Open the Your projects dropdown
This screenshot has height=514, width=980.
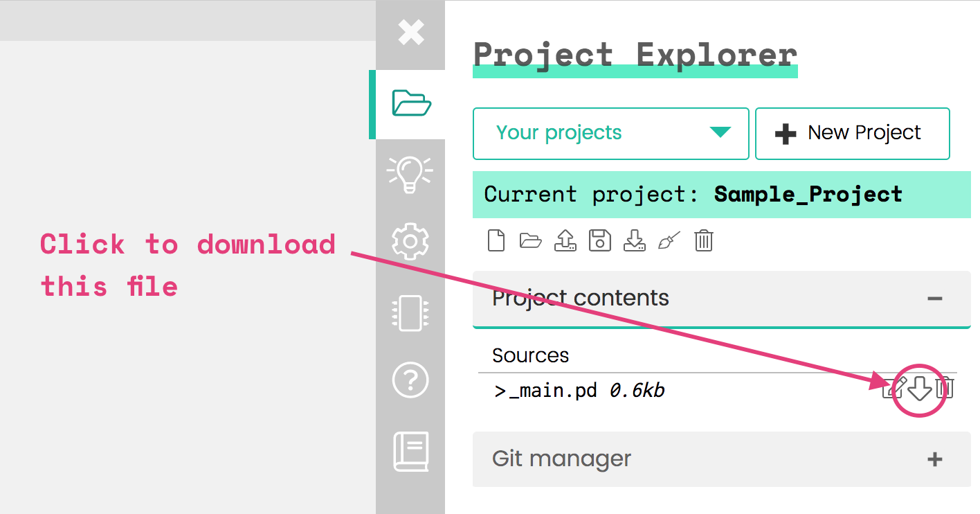(x=611, y=133)
